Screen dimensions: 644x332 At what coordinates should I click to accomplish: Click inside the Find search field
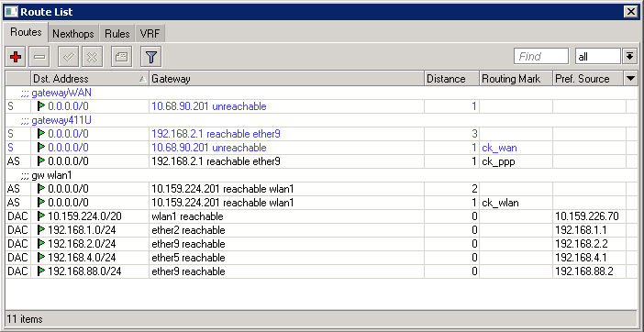tap(541, 56)
